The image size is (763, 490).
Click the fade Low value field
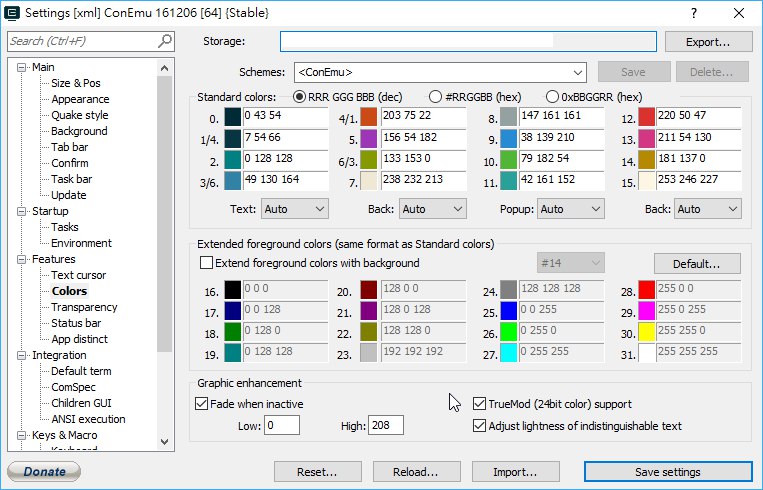[x=282, y=425]
